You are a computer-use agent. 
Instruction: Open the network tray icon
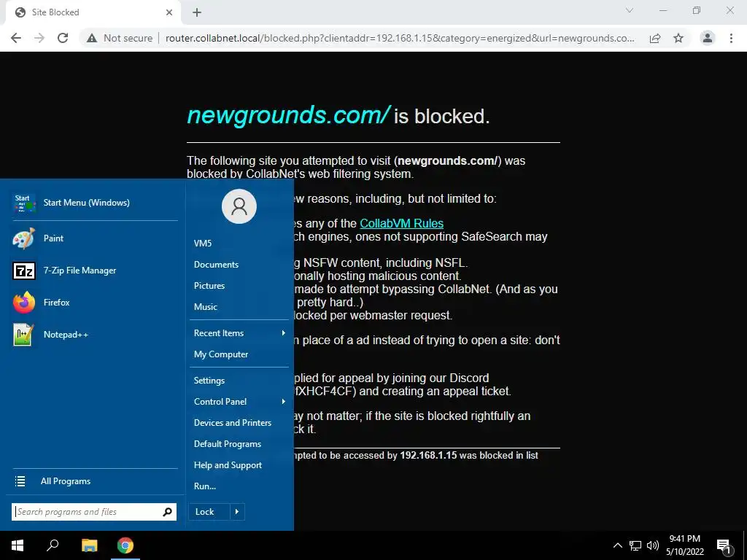(x=635, y=545)
